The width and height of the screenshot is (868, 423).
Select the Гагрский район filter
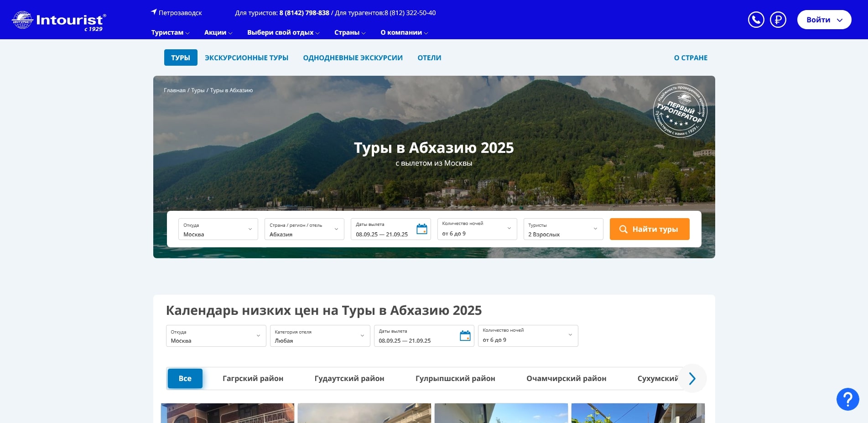tap(253, 378)
